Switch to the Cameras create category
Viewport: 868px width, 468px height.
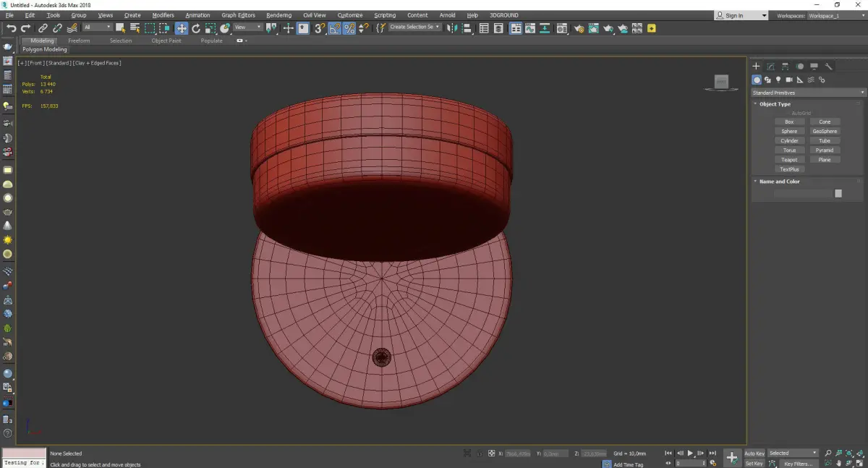(x=789, y=80)
